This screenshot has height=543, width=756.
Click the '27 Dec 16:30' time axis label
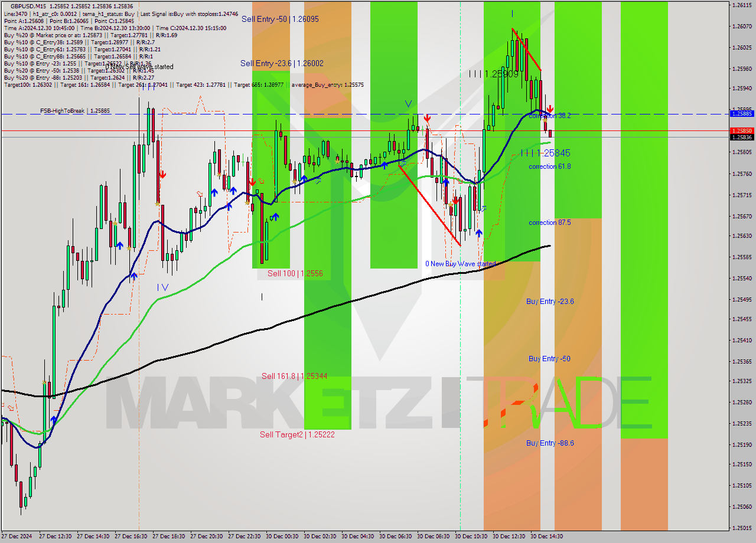131,537
